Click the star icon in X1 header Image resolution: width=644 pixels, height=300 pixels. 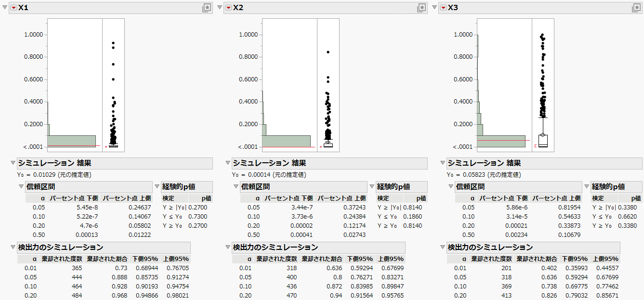[207, 8]
